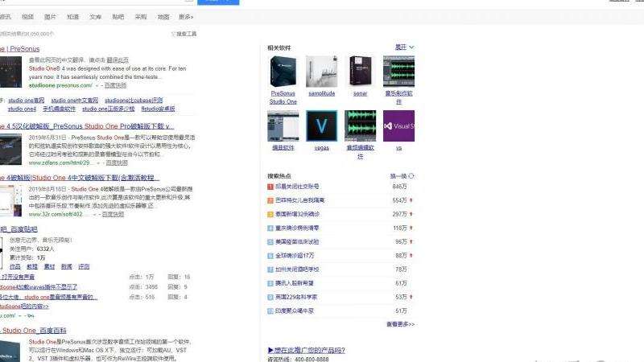The image size is (644, 362).
Task: Click 换一换 to refresh hot searches
Action: pos(398,176)
